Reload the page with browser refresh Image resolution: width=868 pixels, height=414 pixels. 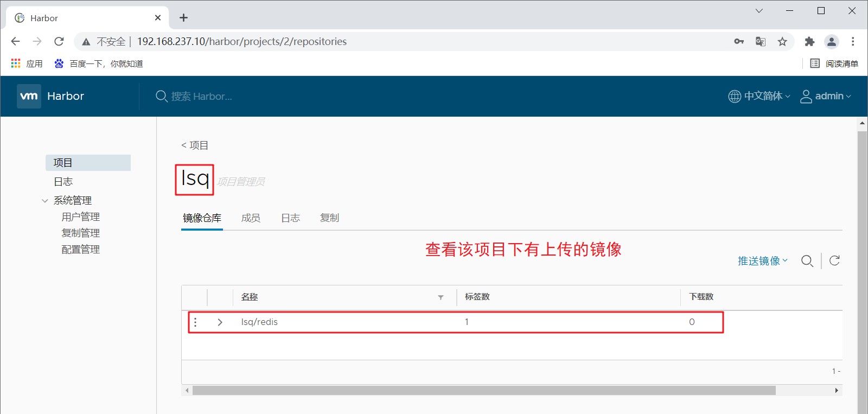click(59, 41)
